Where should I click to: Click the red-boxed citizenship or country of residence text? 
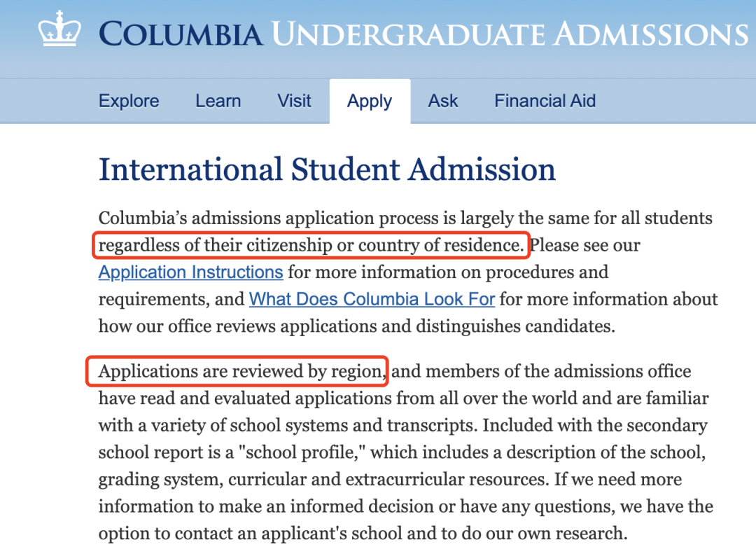[x=311, y=245]
